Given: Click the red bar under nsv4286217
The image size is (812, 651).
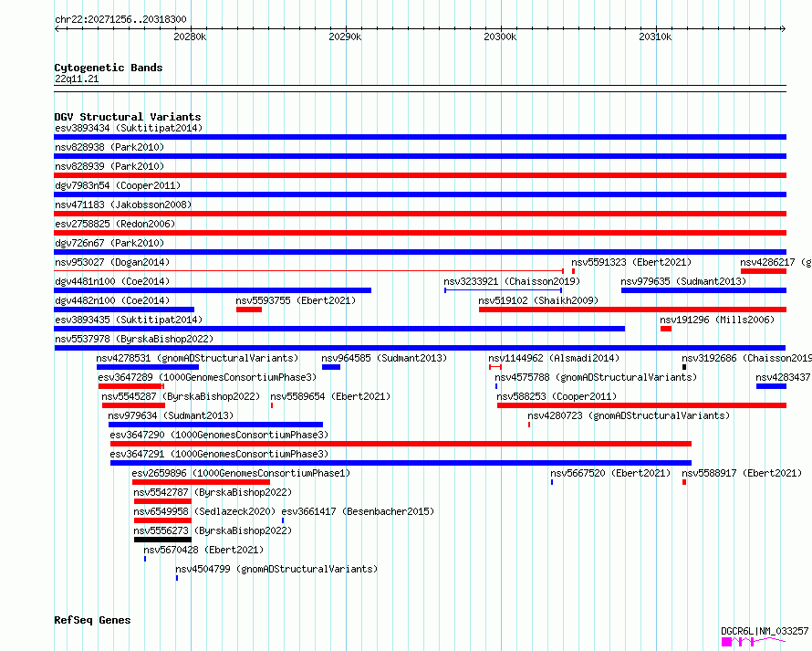Looking at the screenshot, I should (x=764, y=271).
